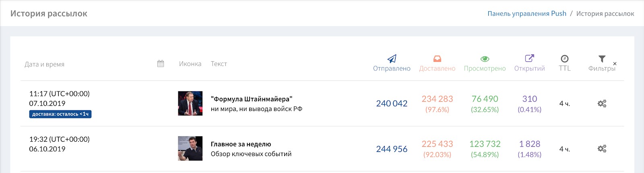Toggle the green eye Просмотрено icon
The height and width of the screenshot is (173, 644).
485,59
